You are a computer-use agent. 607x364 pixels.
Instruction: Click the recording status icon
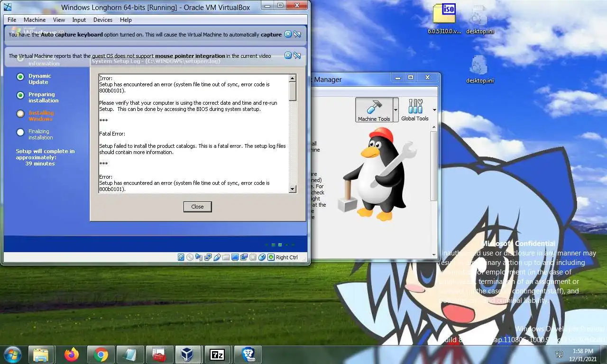coord(244,257)
